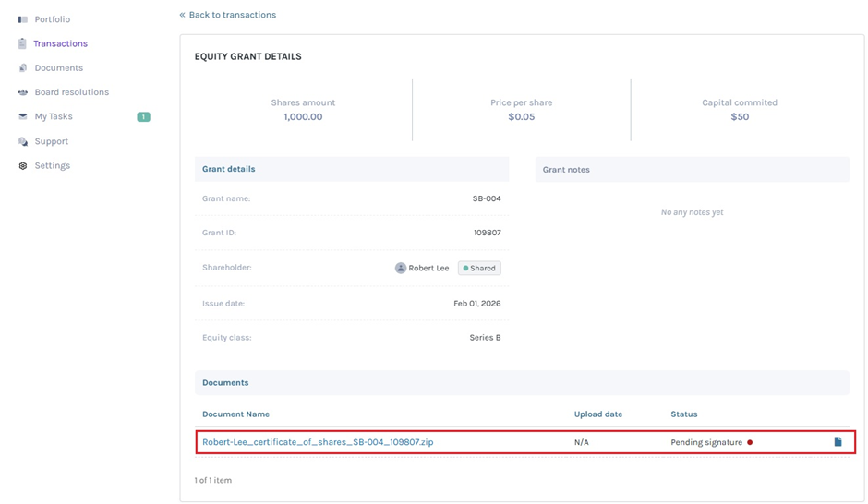
Task: Go to Board resolutions page
Action: click(71, 92)
